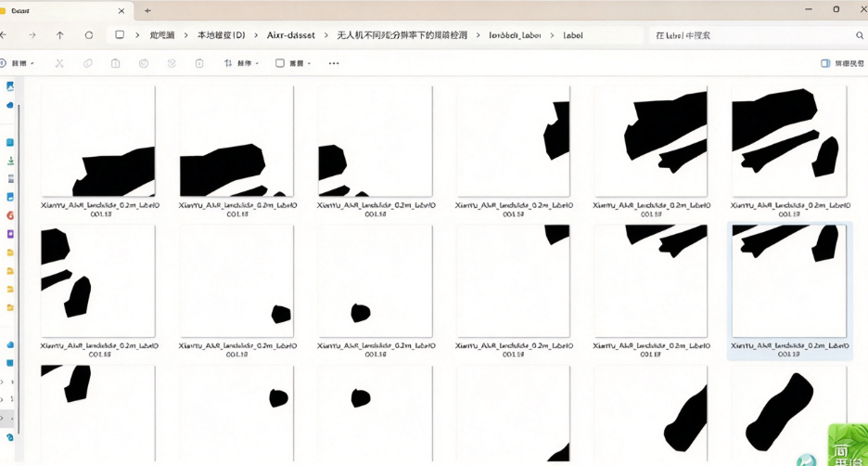Select thumbnail with blocky shape touching left edge only
Image resolution: width=868 pixels, height=466 pixels.
point(376,141)
